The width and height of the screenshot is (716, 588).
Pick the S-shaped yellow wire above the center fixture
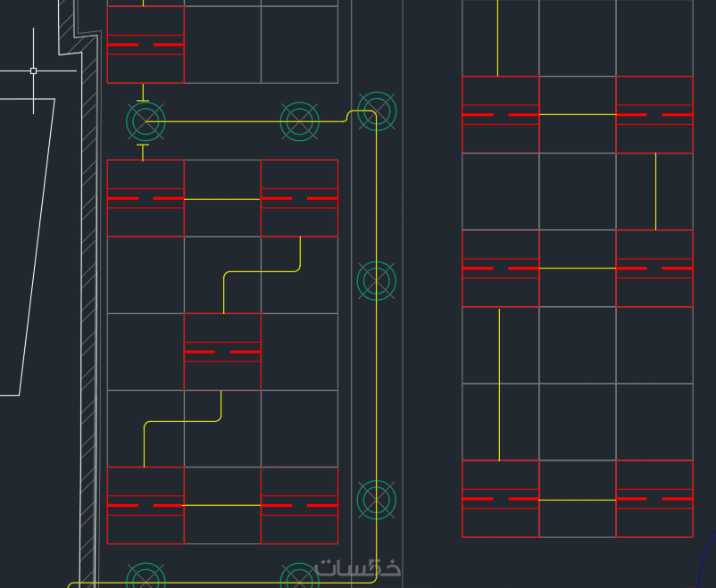pyautogui.click(x=262, y=275)
